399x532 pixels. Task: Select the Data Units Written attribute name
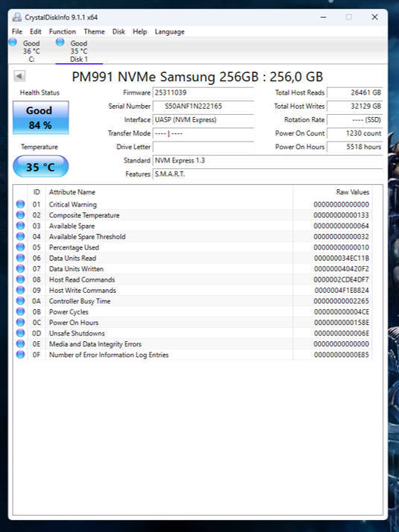click(x=76, y=269)
